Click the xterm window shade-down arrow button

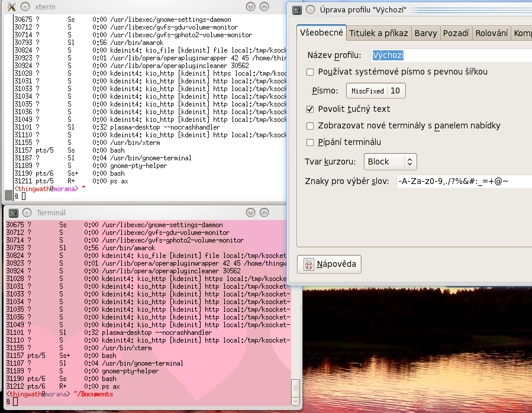click(250, 7)
